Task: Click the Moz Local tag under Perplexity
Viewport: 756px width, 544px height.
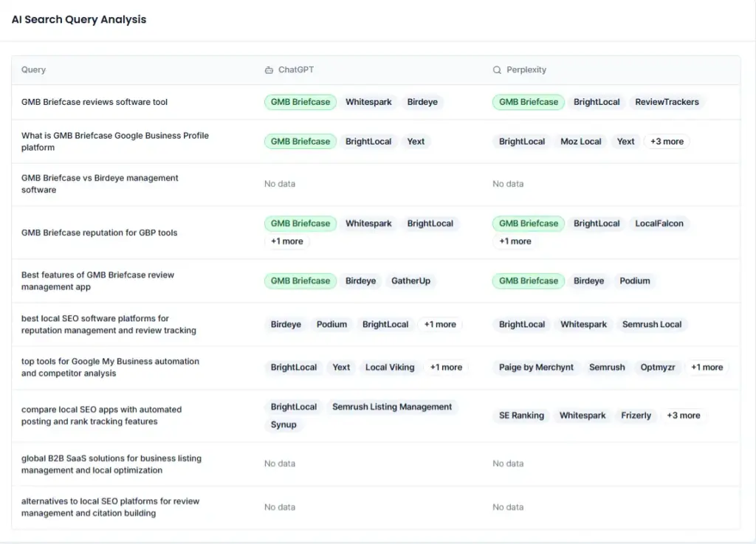Action: [580, 141]
